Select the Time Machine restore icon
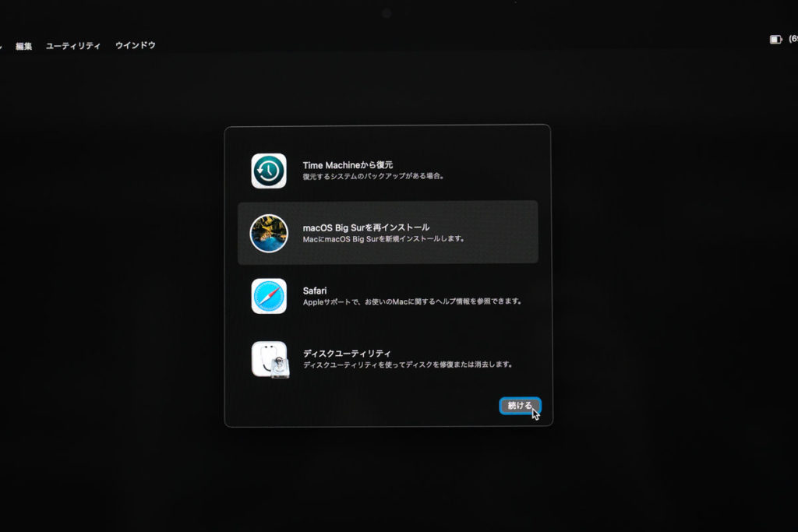798x532 pixels. pos(269,171)
